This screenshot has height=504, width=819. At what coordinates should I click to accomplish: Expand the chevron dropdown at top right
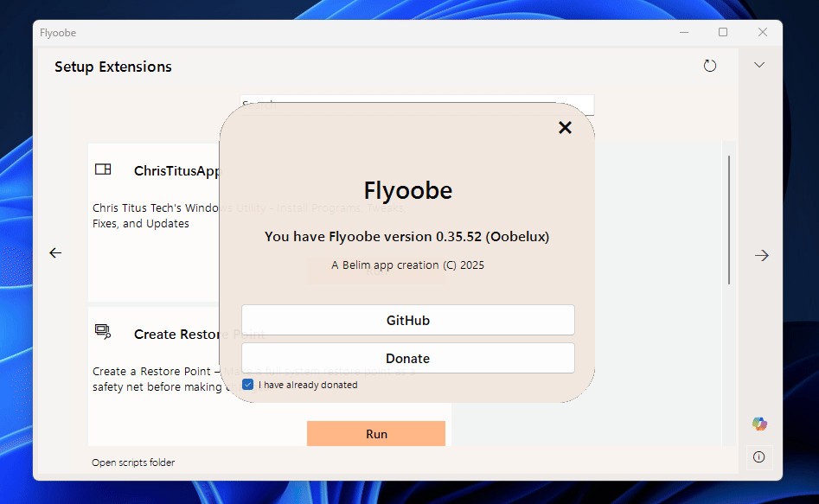click(759, 66)
